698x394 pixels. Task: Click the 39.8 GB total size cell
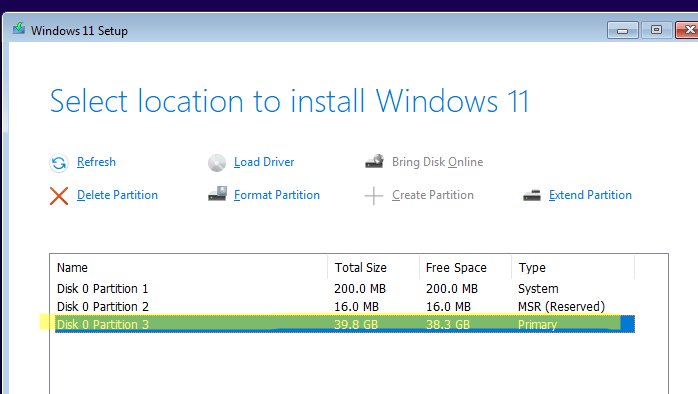[x=356, y=324]
